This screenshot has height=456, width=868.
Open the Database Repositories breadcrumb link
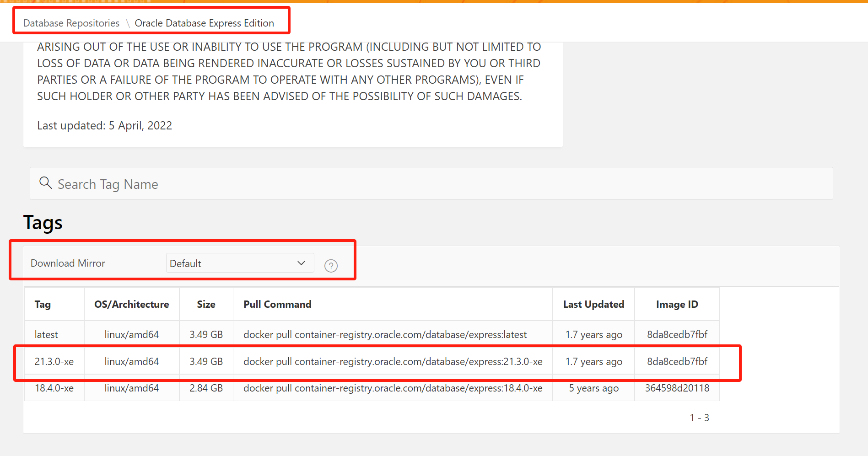[71, 23]
